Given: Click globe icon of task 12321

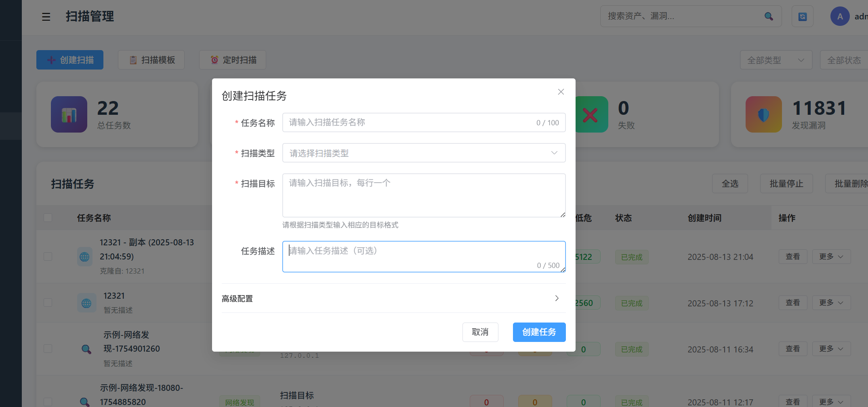Looking at the screenshot, I should pyautogui.click(x=86, y=303).
